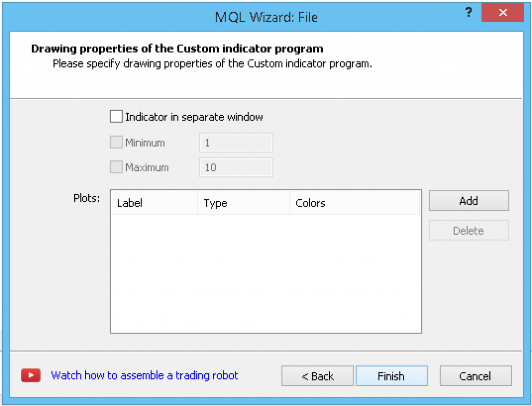Cancel the MQL Wizard dialog
This screenshot has width=532, height=406.
(x=475, y=375)
